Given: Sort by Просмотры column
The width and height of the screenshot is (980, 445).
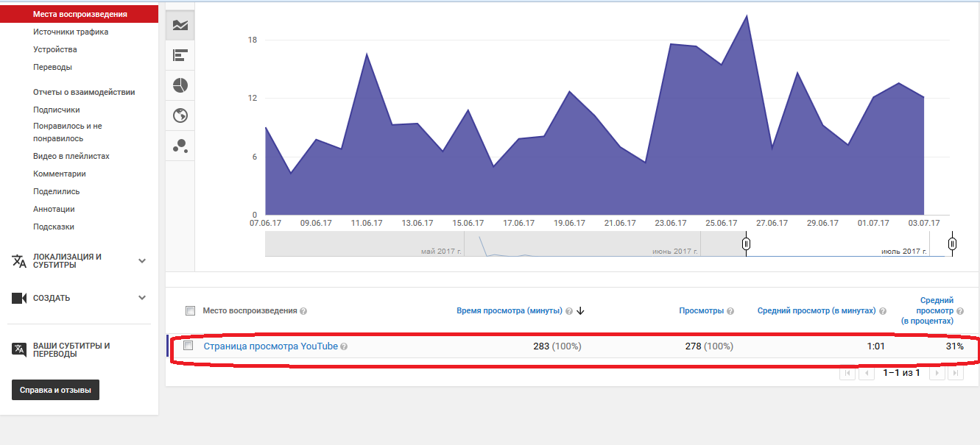Looking at the screenshot, I should click(701, 311).
